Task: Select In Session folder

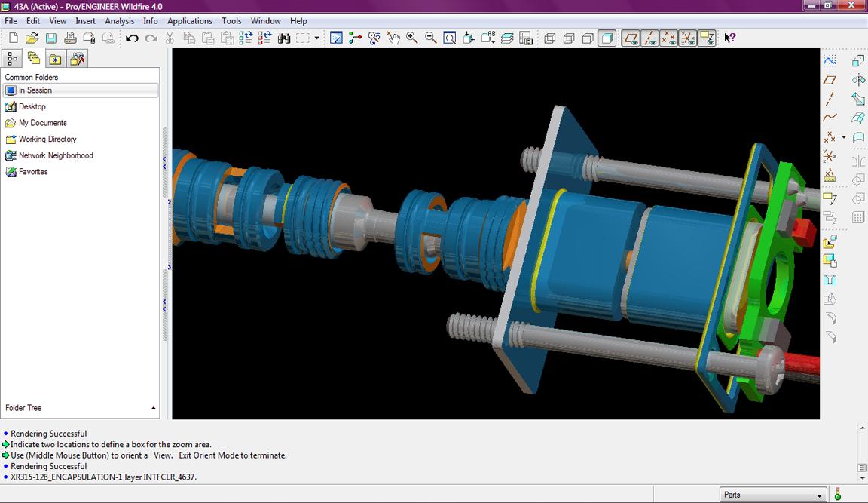Action: tap(81, 90)
